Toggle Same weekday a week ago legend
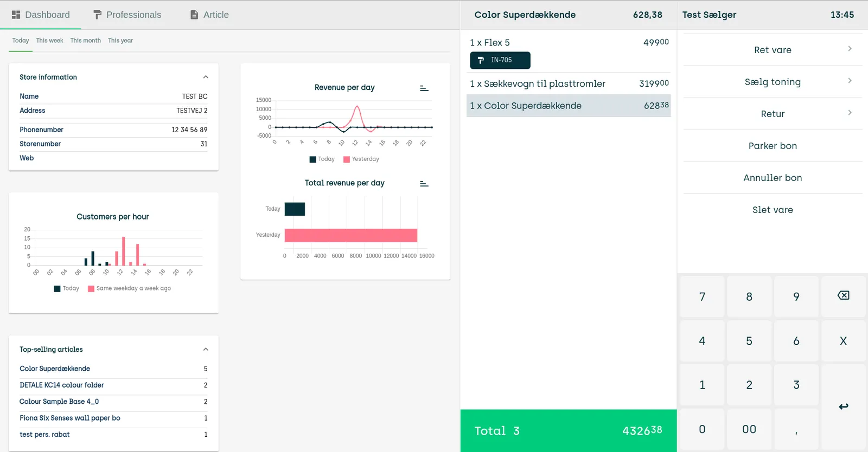The height and width of the screenshot is (452, 868). [x=129, y=288]
